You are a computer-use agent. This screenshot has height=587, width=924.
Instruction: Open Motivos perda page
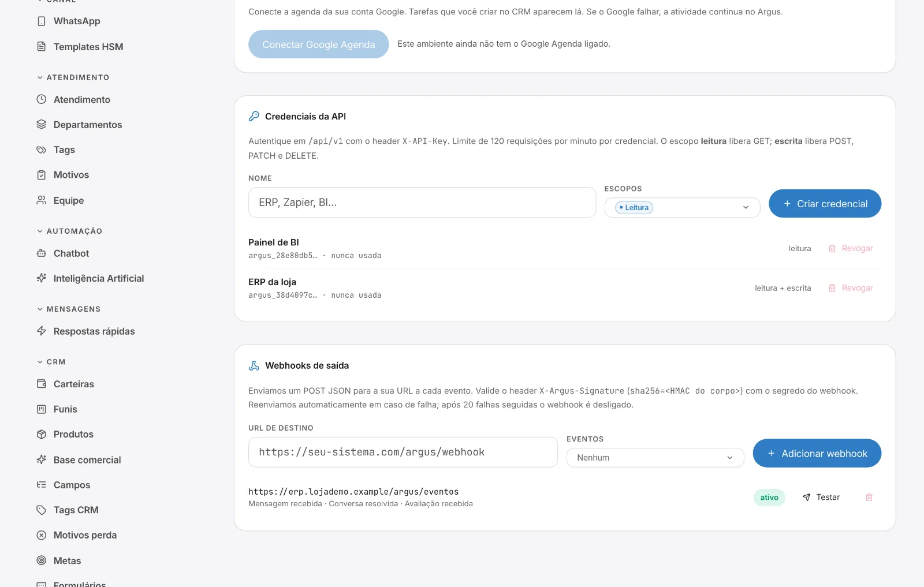(x=85, y=535)
